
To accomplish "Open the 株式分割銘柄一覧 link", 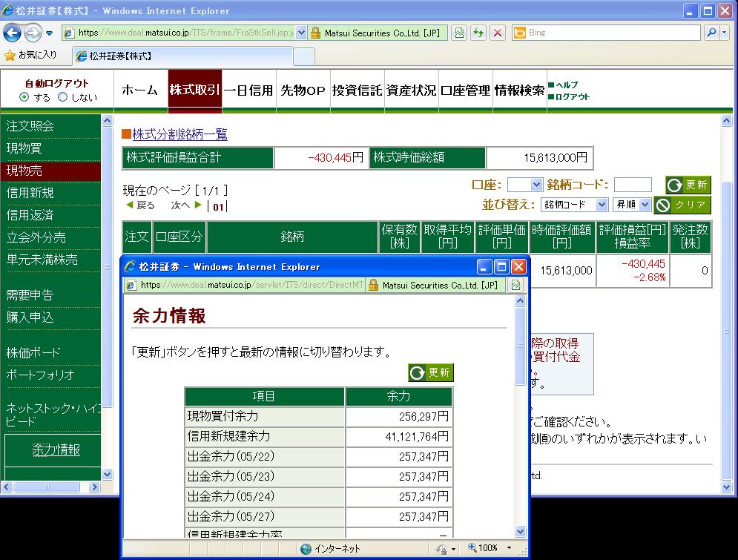I will (x=179, y=134).
